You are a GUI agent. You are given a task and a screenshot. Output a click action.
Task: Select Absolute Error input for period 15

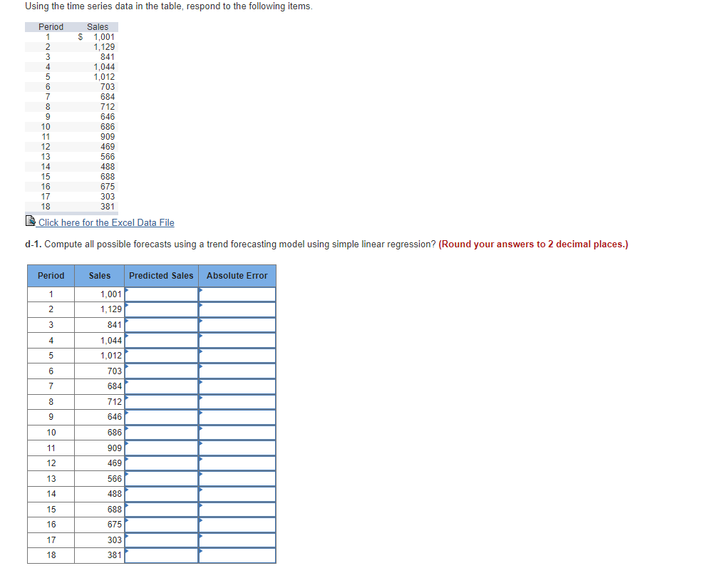point(237,510)
